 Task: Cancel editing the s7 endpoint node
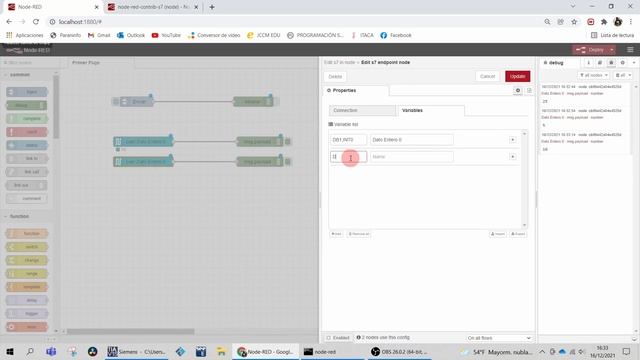click(487, 76)
